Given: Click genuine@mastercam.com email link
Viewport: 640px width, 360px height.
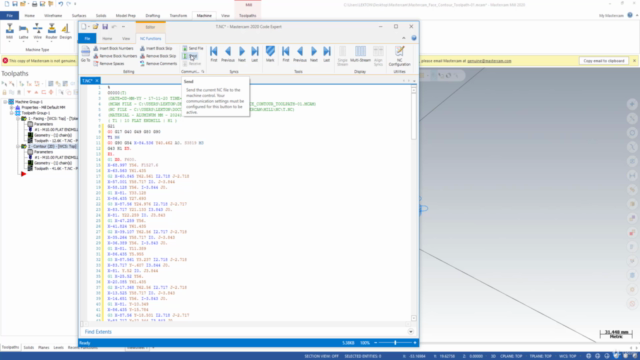Looking at the screenshot, I should pos(489,61).
